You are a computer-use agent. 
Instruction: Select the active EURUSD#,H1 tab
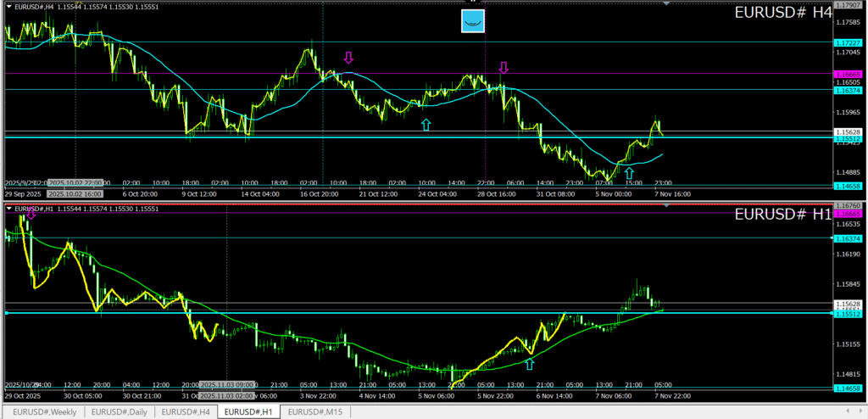(249, 411)
